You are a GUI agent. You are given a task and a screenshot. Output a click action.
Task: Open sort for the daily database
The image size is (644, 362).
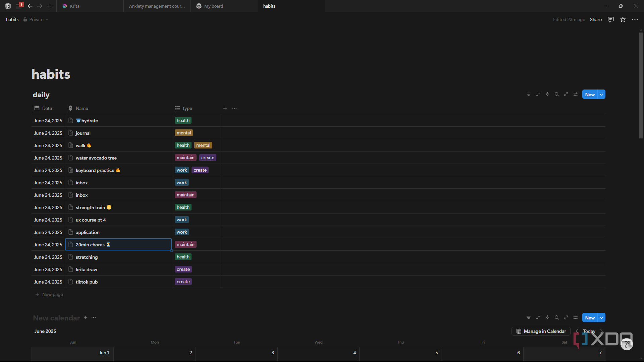tap(538, 94)
